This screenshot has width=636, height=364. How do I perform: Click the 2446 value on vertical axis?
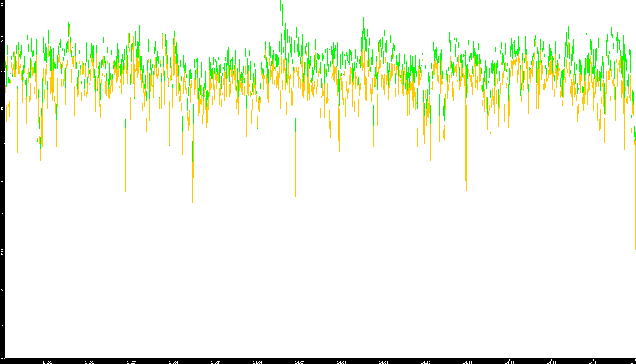tap(2, 217)
